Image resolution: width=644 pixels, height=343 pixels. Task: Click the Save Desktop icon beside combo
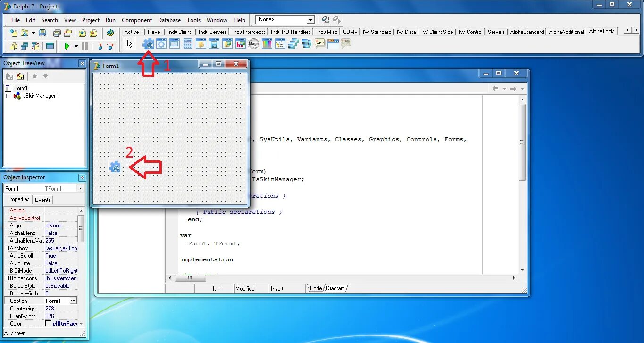pyautogui.click(x=326, y=20)
